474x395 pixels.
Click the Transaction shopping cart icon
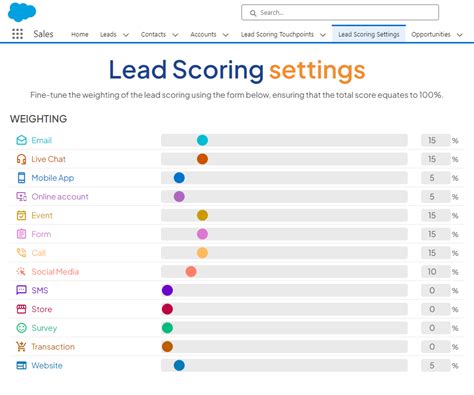click(21, 347)
